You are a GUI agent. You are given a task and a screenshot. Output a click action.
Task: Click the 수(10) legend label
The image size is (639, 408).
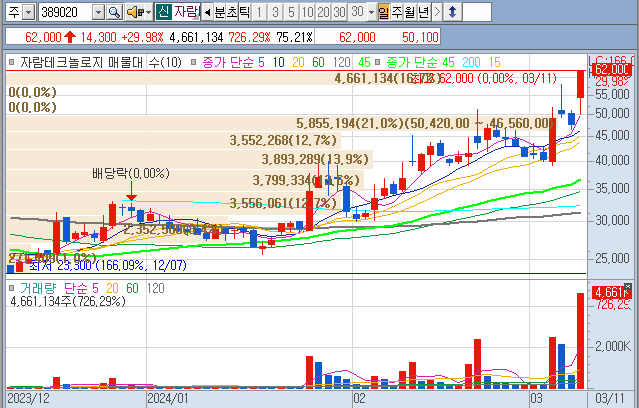[x=165, y=62]
